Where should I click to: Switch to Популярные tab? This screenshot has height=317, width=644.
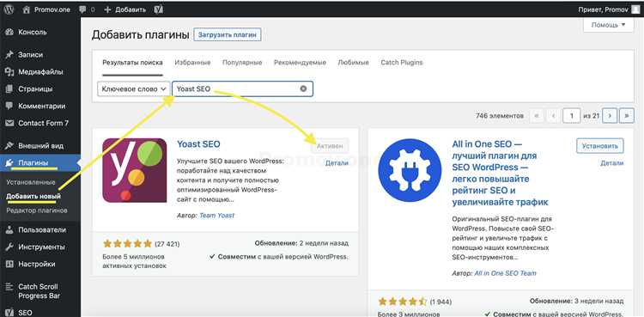242,63
